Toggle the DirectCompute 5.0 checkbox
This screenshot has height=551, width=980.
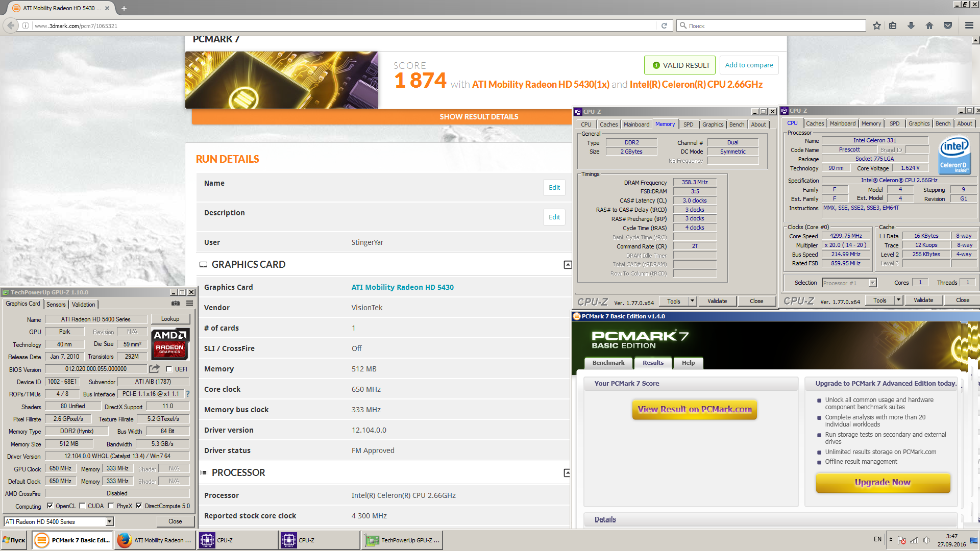click(x=139, y=506)
